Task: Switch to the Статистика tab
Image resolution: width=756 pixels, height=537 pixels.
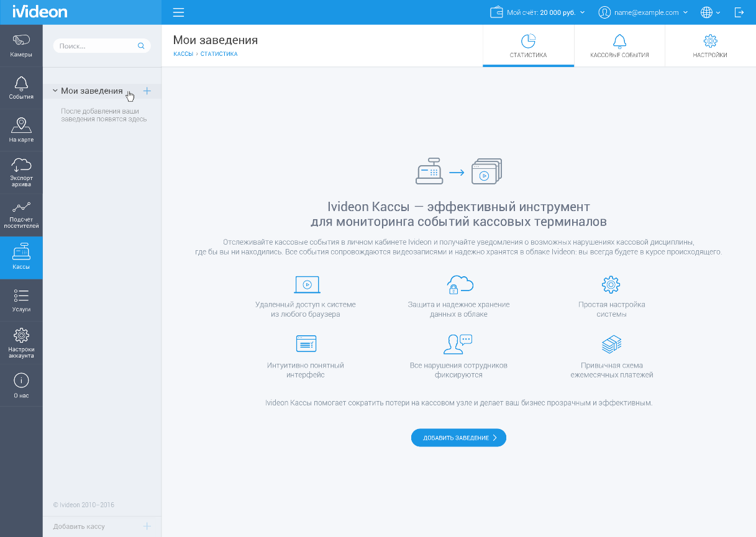Action: (x=528, y=46)
